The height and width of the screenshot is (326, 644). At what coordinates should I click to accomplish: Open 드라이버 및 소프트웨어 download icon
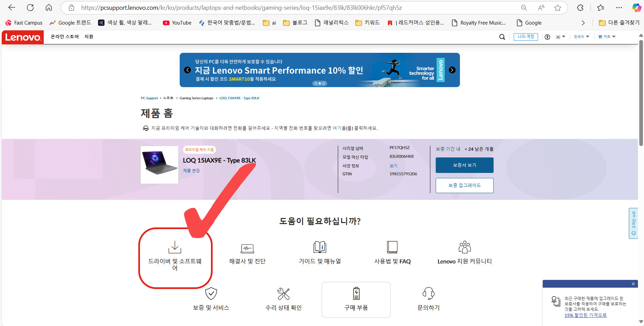click(175, 247)
